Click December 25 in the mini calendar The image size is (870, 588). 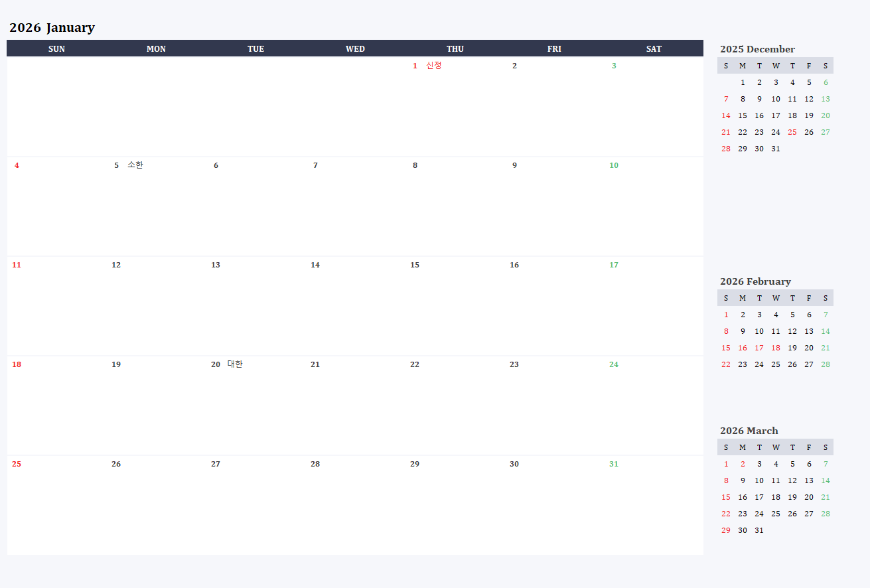(792, 132)
